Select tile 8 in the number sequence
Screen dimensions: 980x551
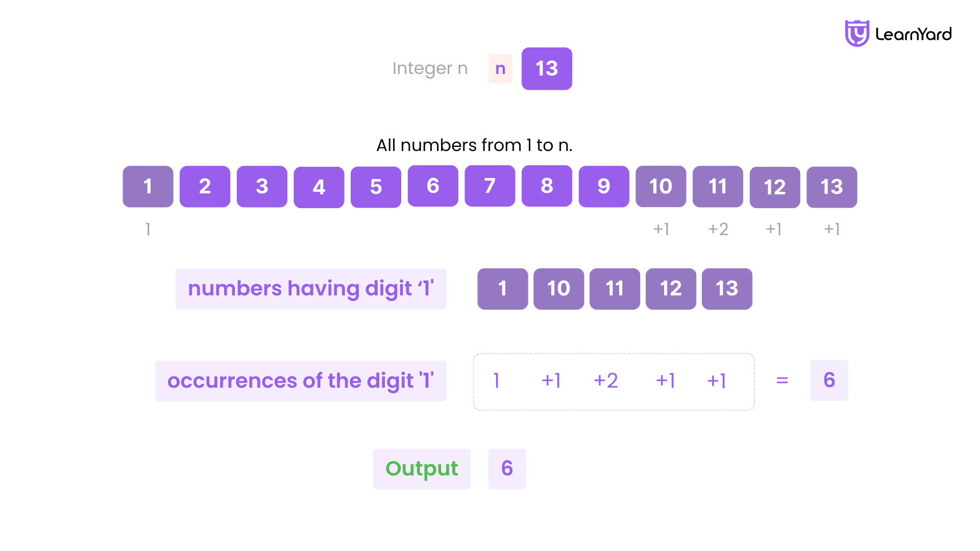[x=547, y=186]
